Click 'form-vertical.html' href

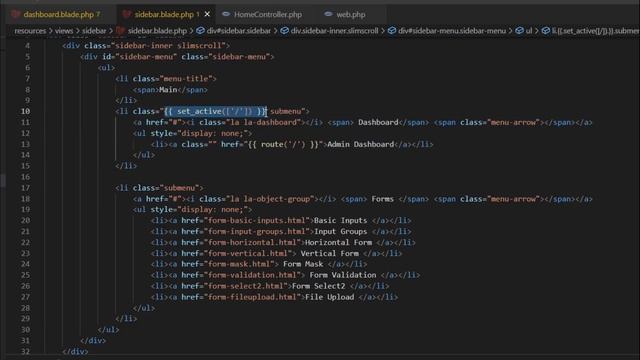247,254
